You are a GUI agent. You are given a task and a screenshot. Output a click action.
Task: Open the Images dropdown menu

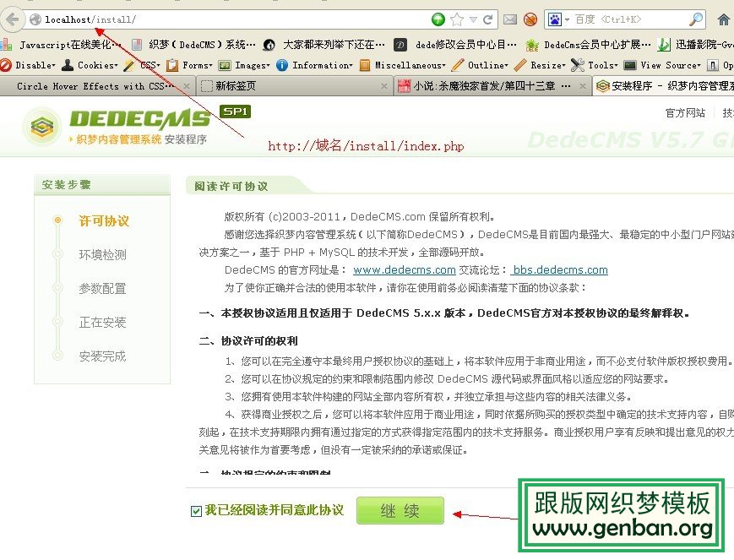click(245, 65)
